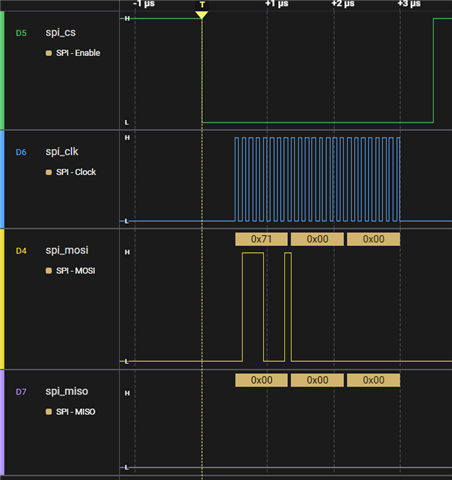The image size is (452, 480).
Task: Select the spi_cs channel name
Action: pyautogui.click(x=61, y=32)
